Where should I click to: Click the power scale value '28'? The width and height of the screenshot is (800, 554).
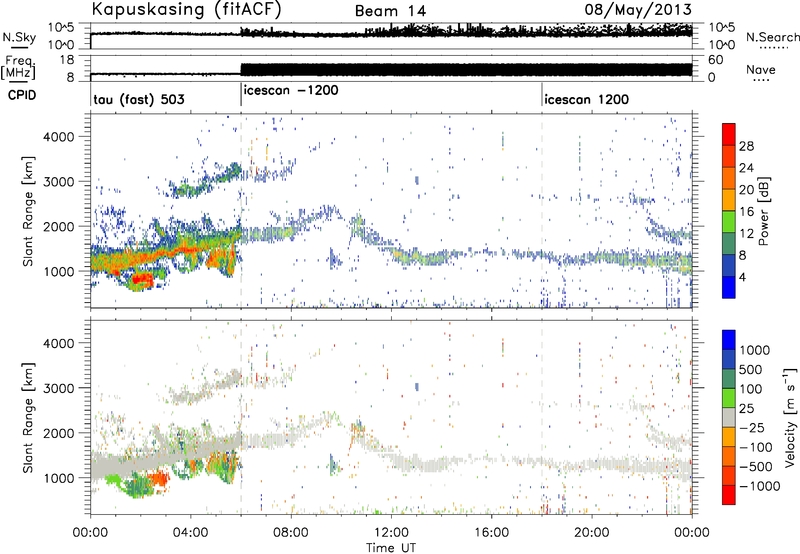pyautogui.click(x=746, y=146)
